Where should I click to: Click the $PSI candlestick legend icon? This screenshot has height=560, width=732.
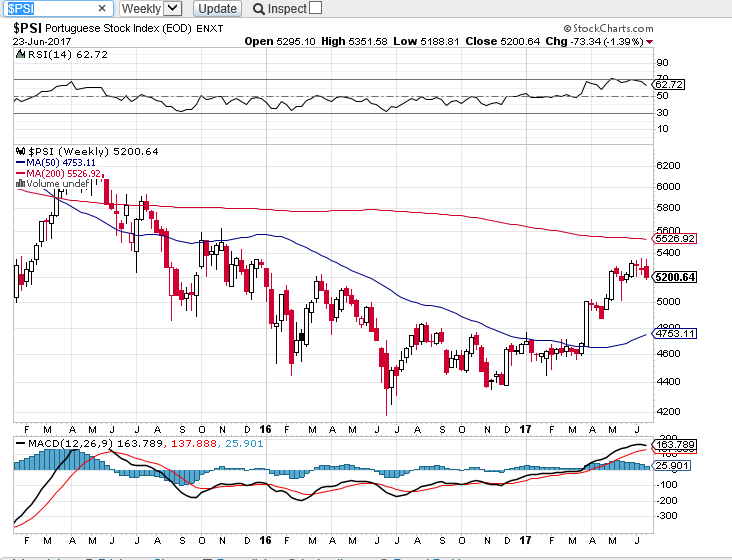[20, 151]
